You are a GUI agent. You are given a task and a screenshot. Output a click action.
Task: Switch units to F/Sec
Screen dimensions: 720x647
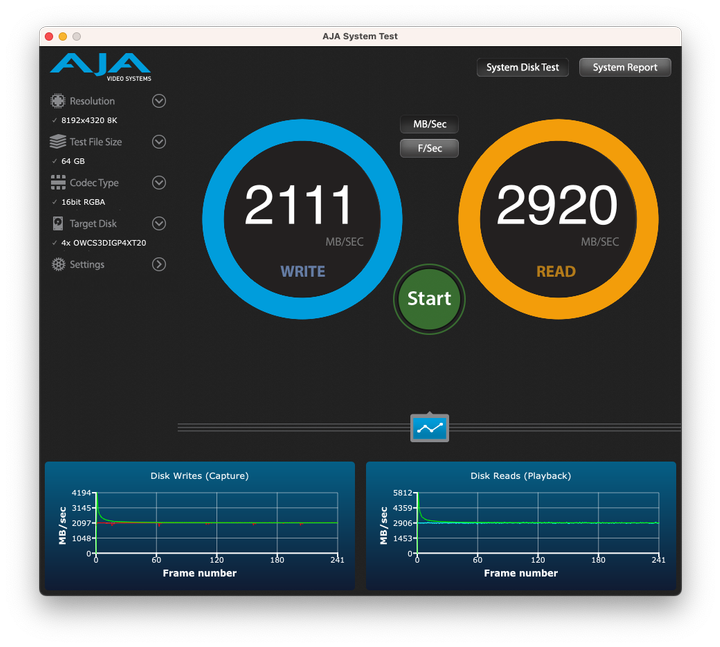tap(429, 148)
